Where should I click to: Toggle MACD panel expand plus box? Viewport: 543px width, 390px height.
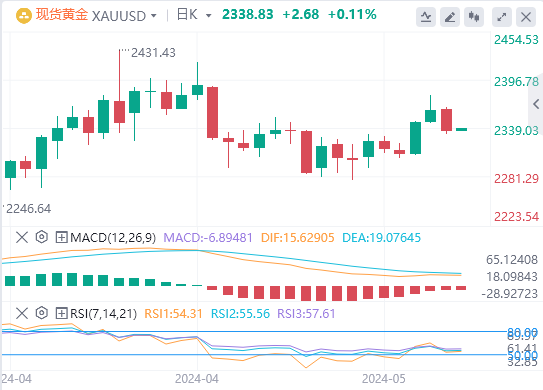[x=61, y=238]
